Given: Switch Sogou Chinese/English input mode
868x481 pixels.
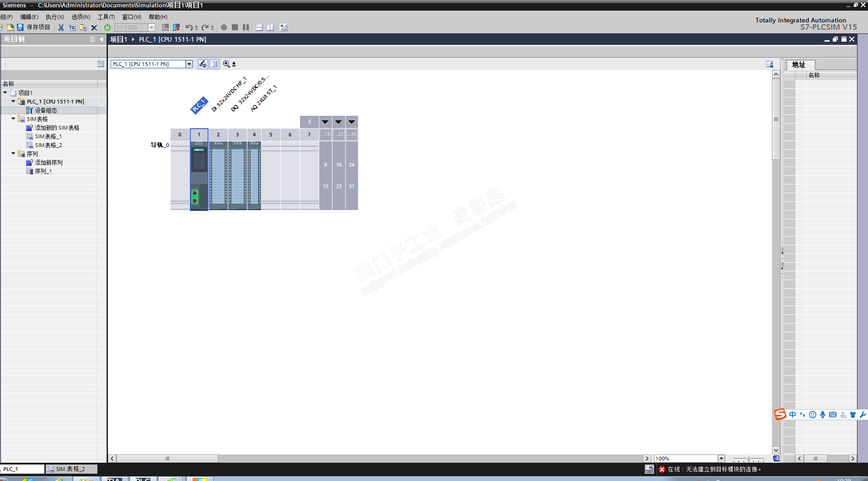Looking at the screenshot, I should pos(793,415).
